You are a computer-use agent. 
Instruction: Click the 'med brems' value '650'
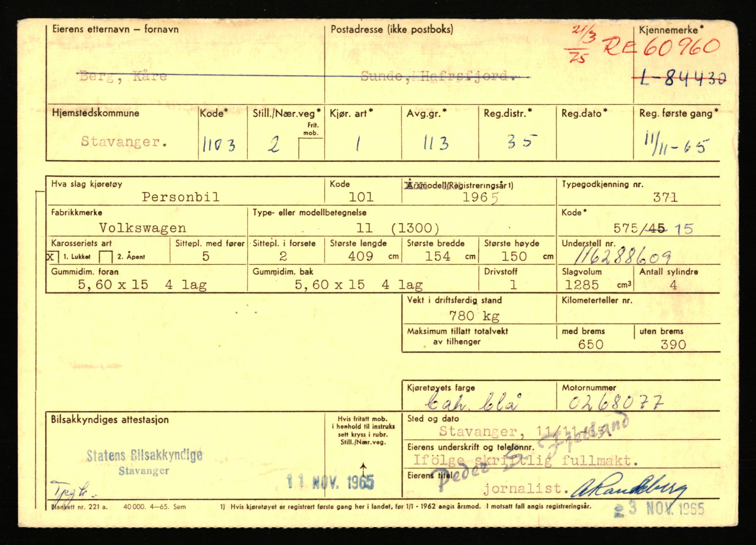click(591, 345)
